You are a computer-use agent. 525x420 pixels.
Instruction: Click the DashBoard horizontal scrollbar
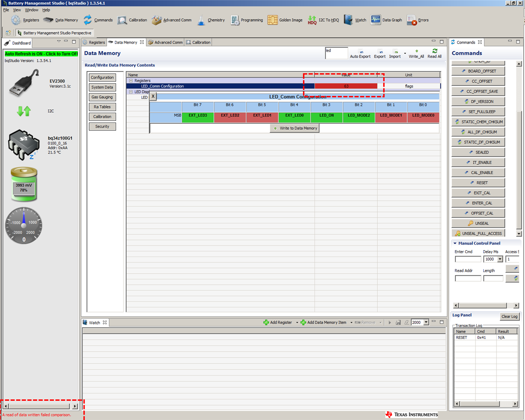(41, 406)
